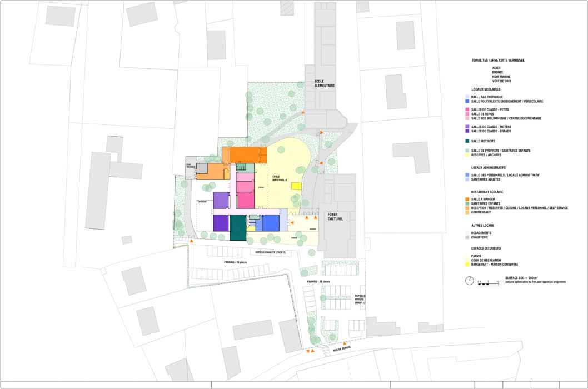Select the SALLES DE CLASSE - GRANDS purple swatch

click(467, 131)
